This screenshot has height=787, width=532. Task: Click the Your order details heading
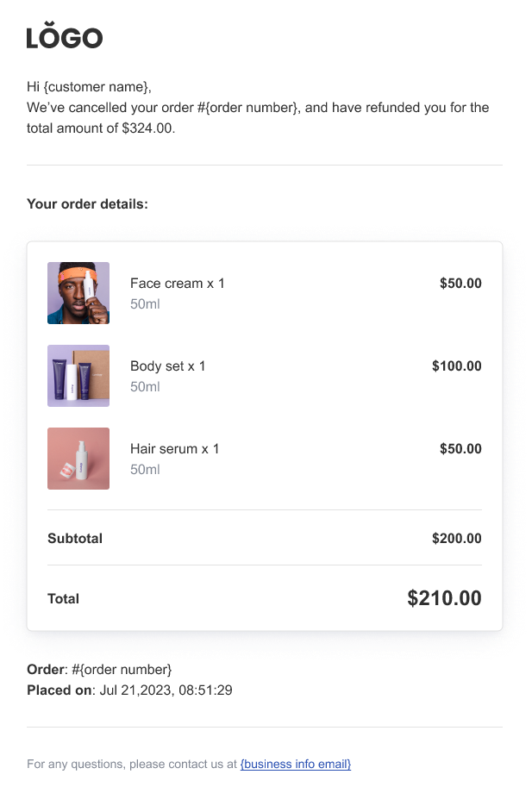tap(87, 204)
